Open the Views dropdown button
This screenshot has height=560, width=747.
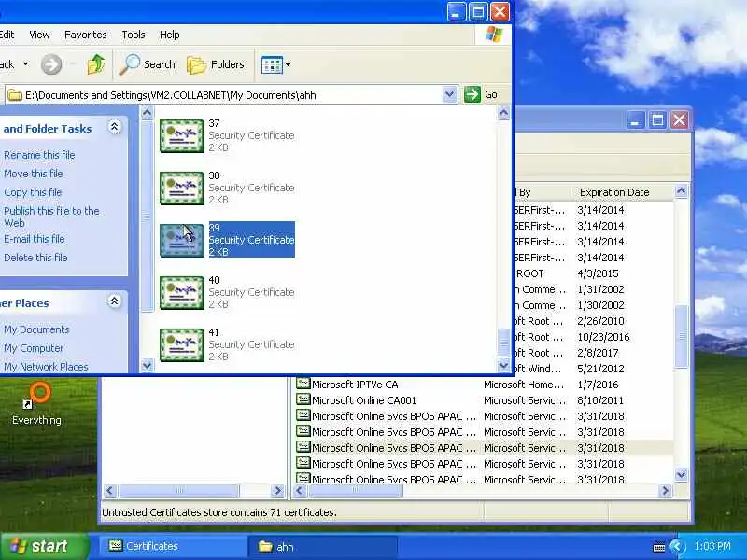[275, 64]
